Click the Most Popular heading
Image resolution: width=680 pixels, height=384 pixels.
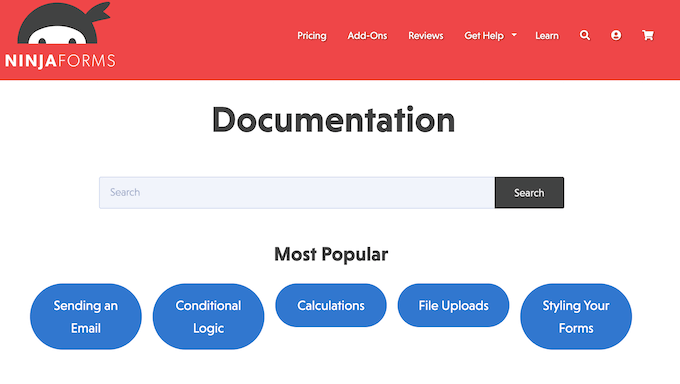pos(331,254)
